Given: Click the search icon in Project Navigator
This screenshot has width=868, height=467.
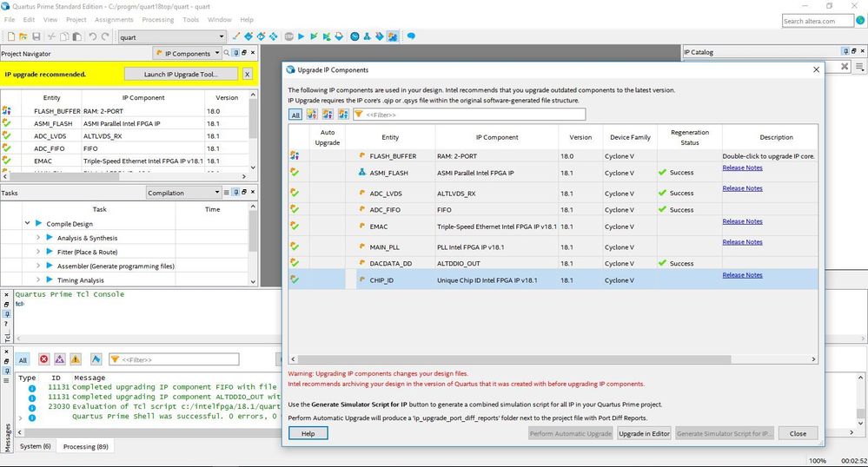Looking at the screenshot, I should (227, 53).
